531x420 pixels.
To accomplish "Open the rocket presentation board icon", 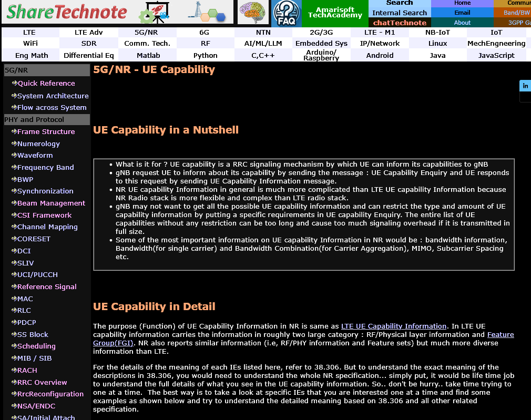I will 155,12.
